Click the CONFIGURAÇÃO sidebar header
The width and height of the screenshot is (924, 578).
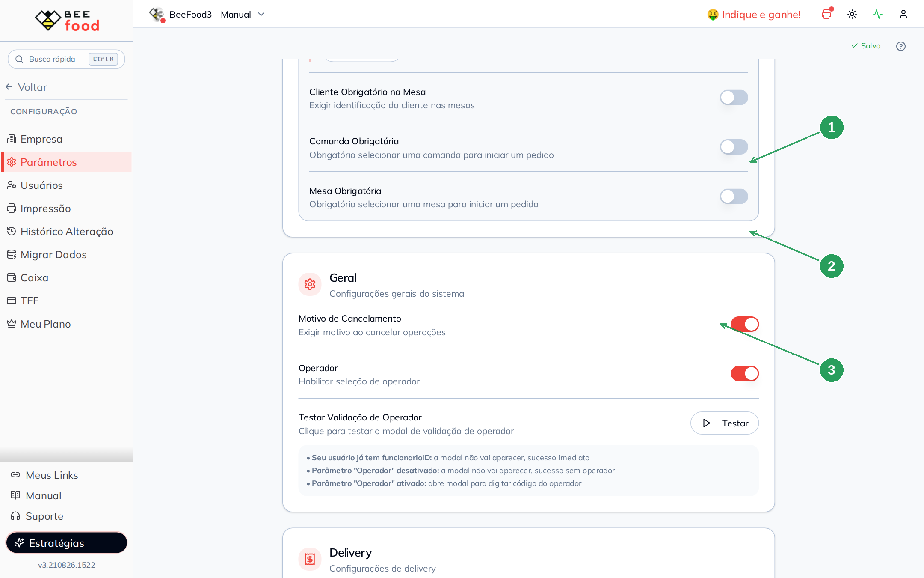[x=44, y=111]
